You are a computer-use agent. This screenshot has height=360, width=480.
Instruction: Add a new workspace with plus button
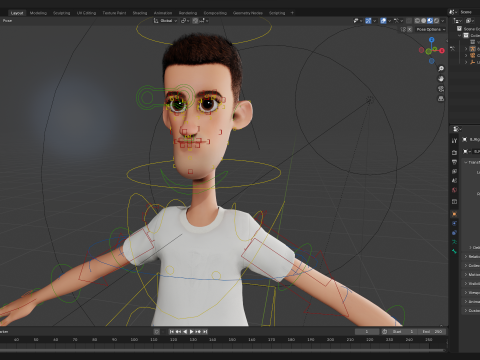(292, 13)
